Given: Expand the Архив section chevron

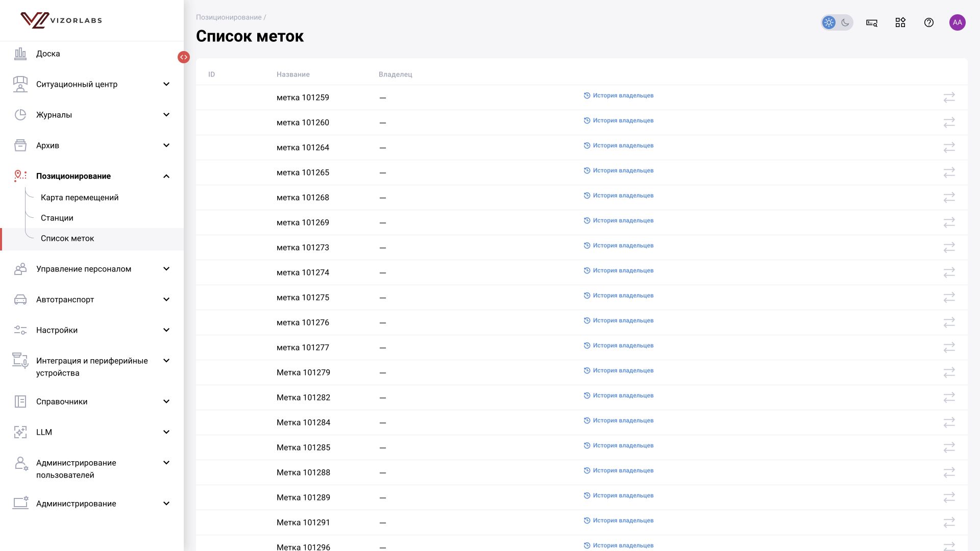Looking at the screenshot, I should [166, 145].
